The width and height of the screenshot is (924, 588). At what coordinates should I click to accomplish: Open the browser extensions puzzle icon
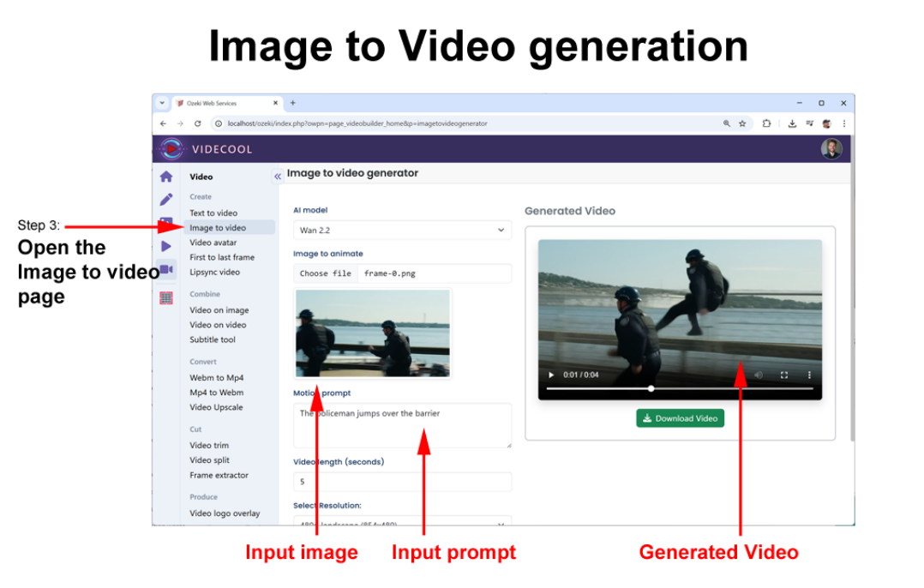(767, 123)
